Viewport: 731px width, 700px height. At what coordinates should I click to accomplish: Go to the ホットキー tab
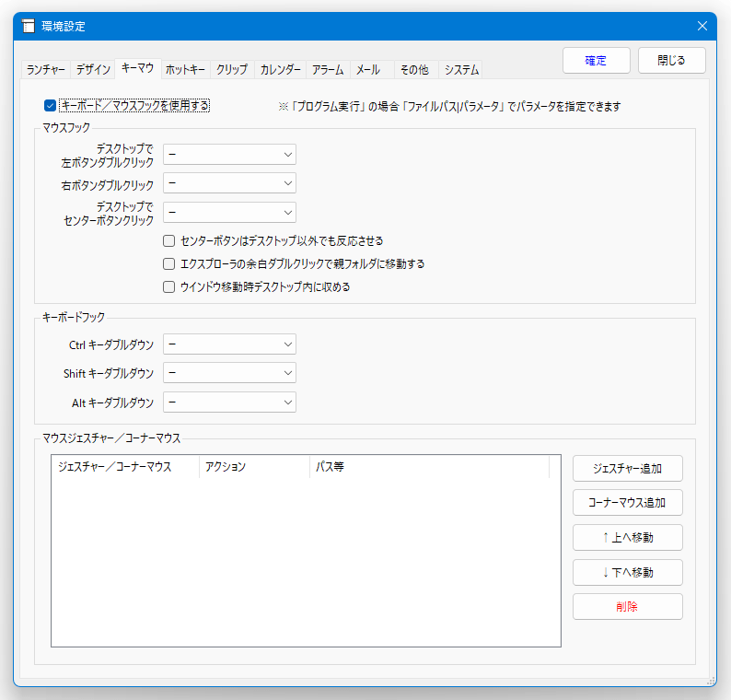(x=186, y=69)
